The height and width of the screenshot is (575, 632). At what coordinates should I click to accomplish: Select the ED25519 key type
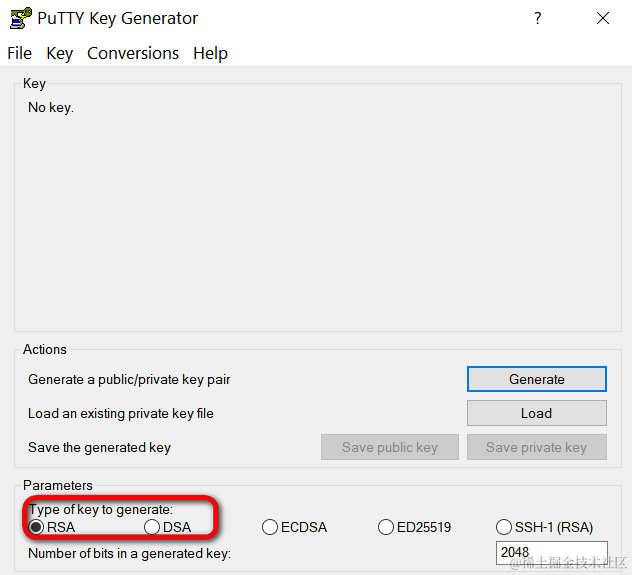pos(414,527)
